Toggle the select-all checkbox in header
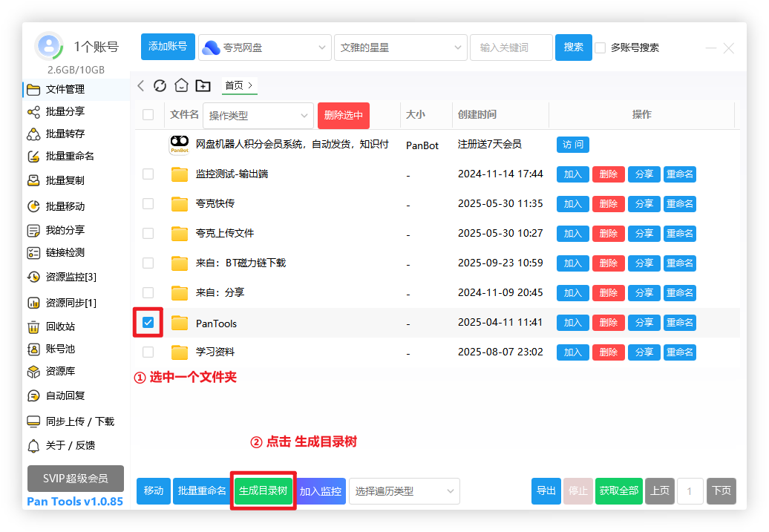Screen dimensions: 769x532 (x=148, y=115)
